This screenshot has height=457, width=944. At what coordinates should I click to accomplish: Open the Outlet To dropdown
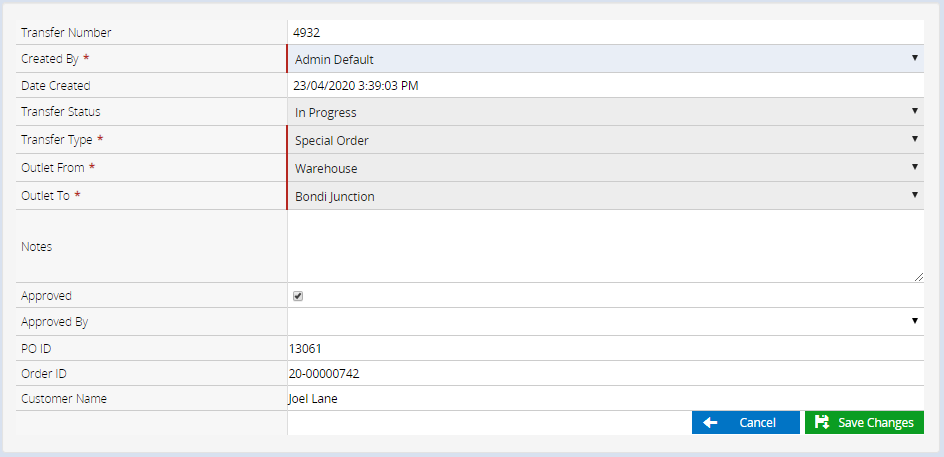click(606, 196)
